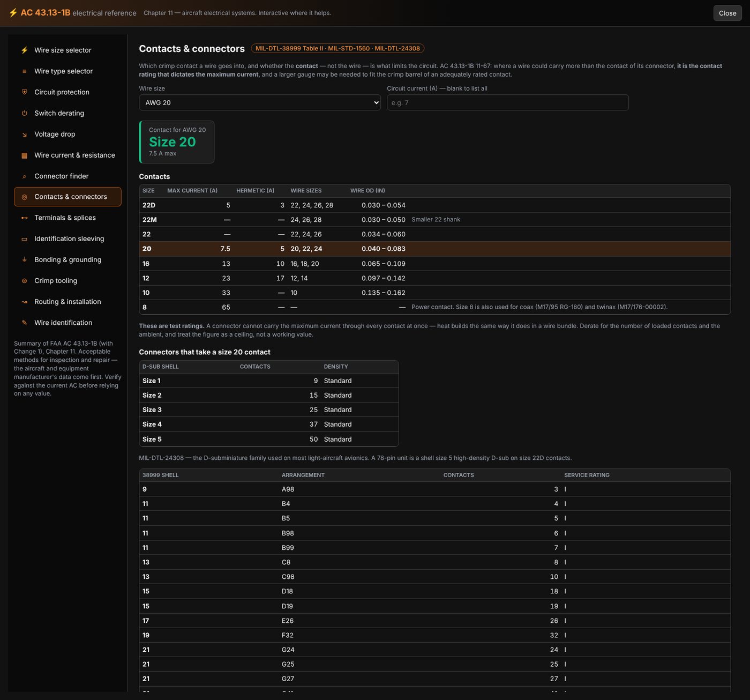750x700 pixels.
Task: Click the power icon beside Switch derating
Action: (x=24, y=113)
